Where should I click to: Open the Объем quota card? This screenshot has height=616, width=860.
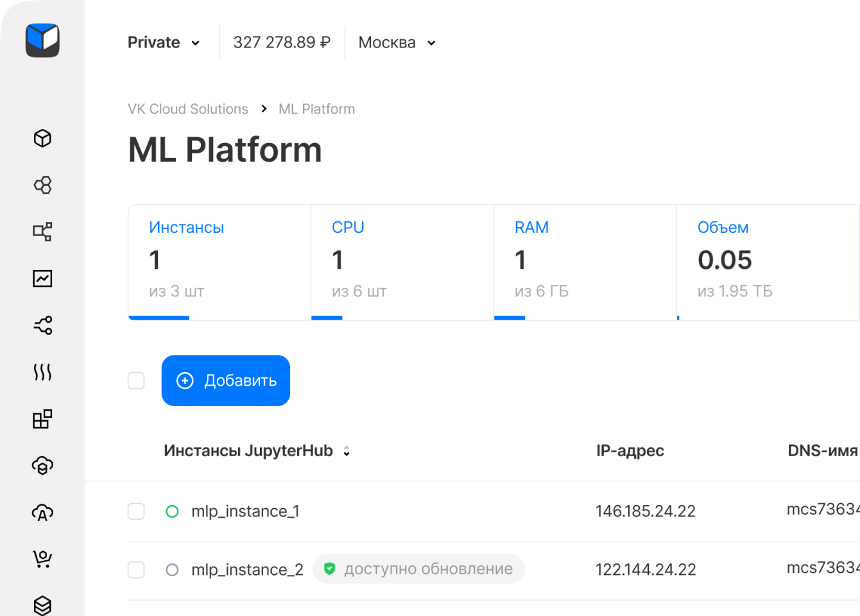(768, 262)
